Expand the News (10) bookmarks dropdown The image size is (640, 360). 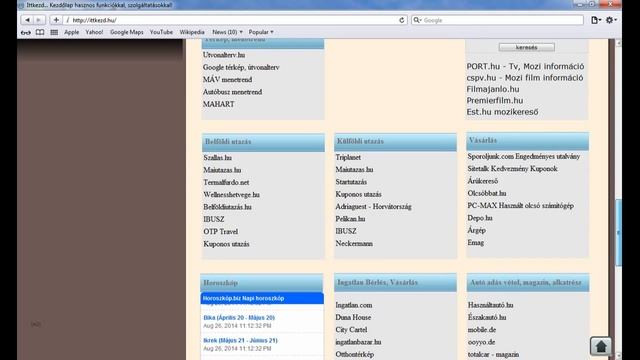coord(227,32)
